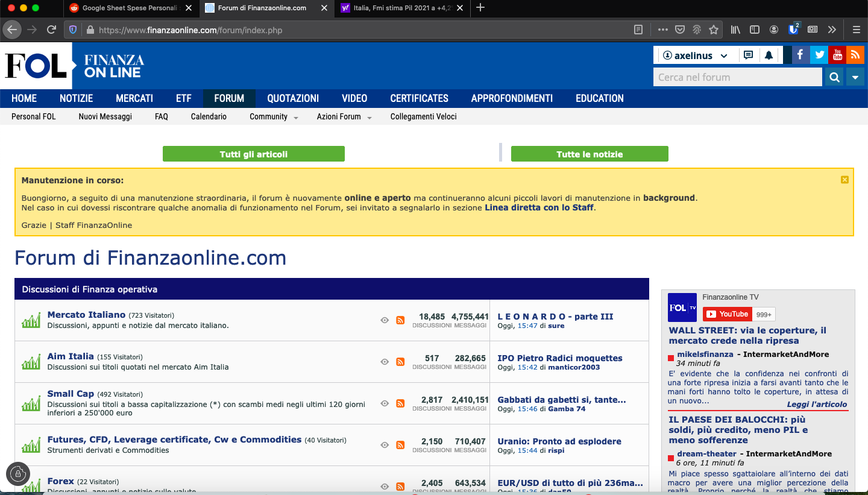Expand advanced search dropdown arrow
The image size is (868, 495).
(x=855, y=77)
